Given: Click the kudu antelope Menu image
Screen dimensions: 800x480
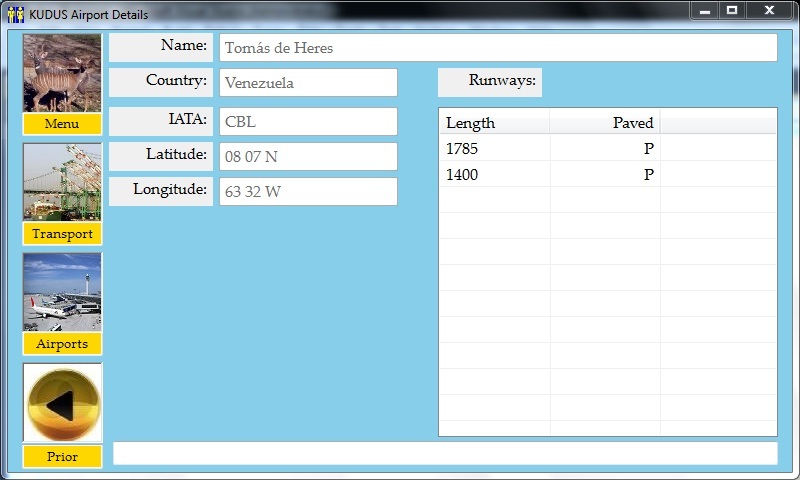Looking at the screenshot, I should [62, 73].
